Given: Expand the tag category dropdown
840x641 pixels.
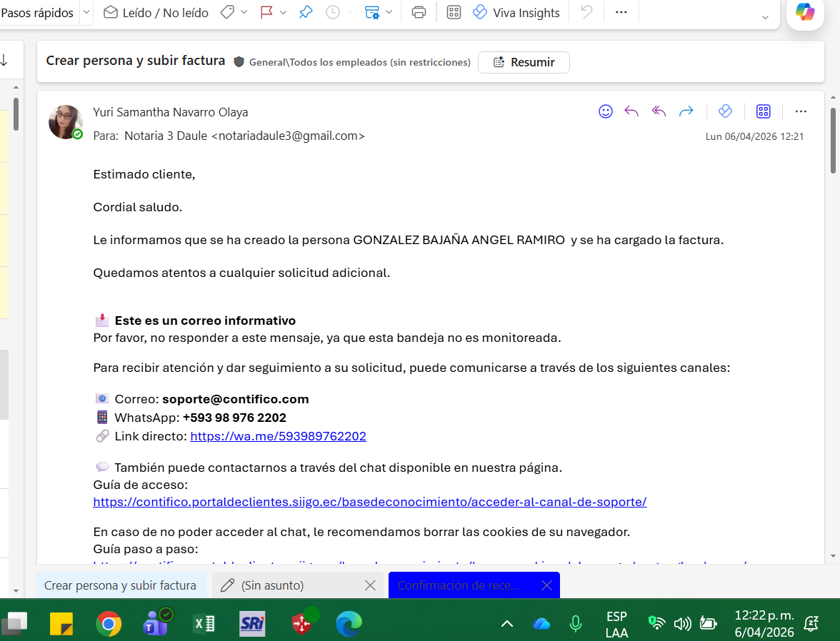Looking at the screenshot, I should click(x=244, y=12).
